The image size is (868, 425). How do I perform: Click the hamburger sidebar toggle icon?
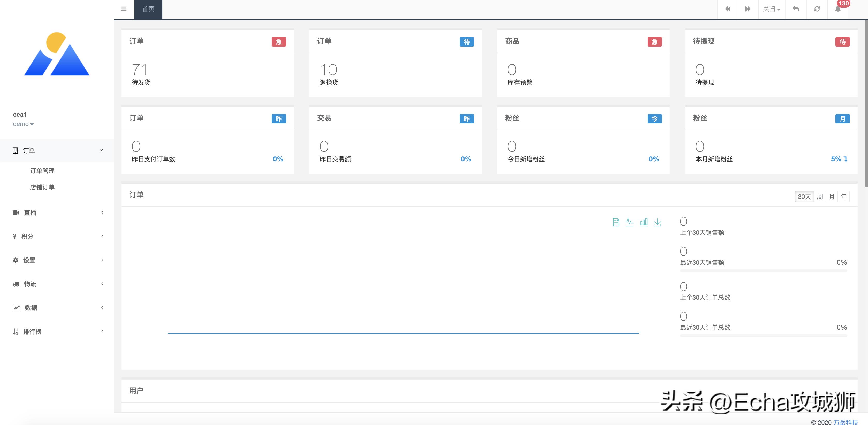pos(124,9)
